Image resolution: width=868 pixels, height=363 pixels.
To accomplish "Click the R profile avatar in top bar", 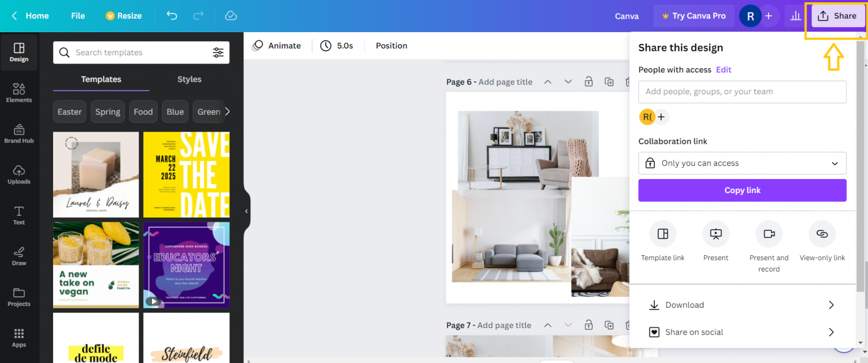I will tap(750, 16).
